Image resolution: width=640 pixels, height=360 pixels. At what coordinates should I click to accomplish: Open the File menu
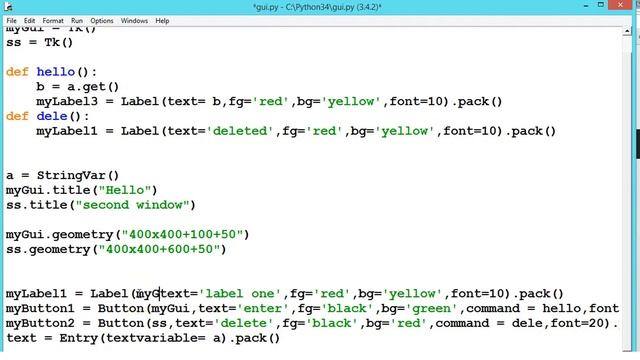pos(11,20)
